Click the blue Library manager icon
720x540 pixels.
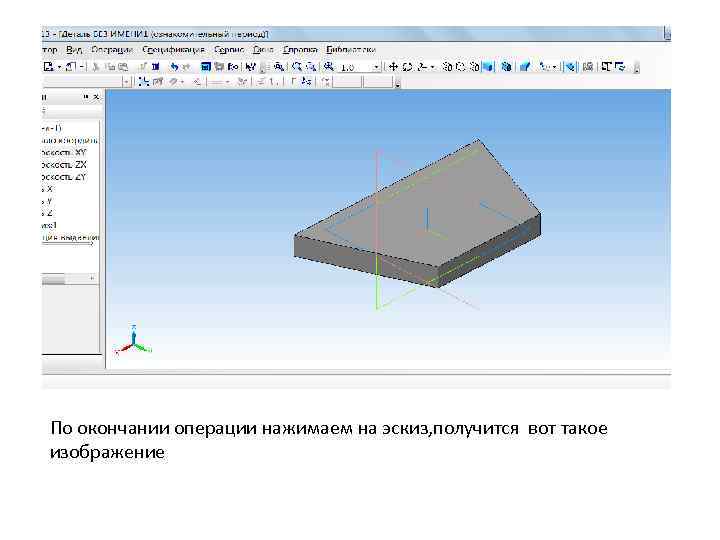point(206,67)
